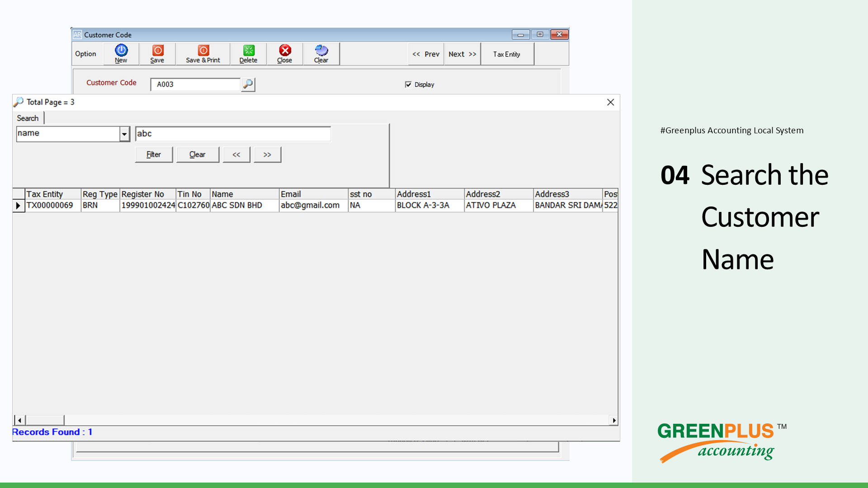Click the Name column header
Screen dimensions: 868x488
click(x=245, y=194)
